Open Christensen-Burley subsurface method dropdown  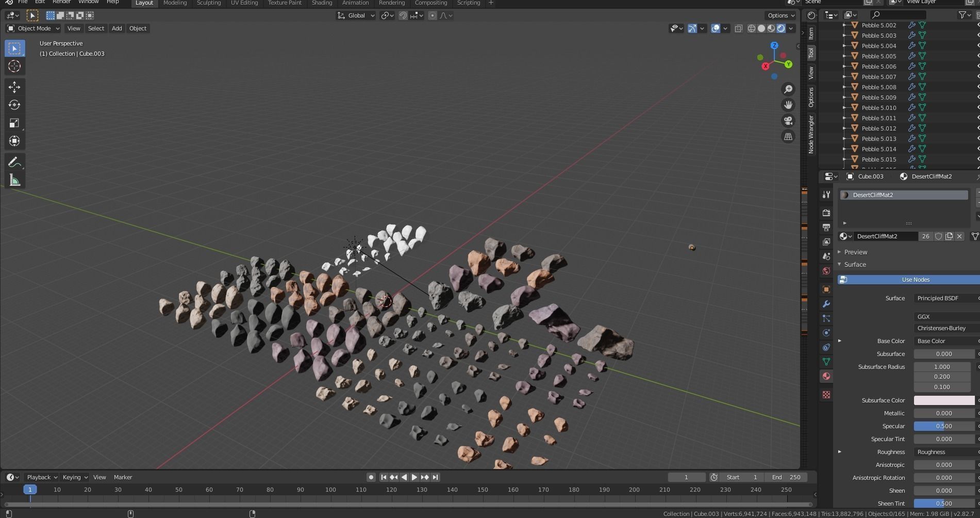[946, 328]
